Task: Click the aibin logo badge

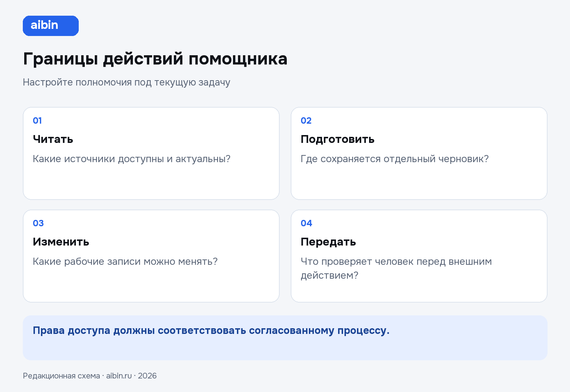Action: [51, 26]
